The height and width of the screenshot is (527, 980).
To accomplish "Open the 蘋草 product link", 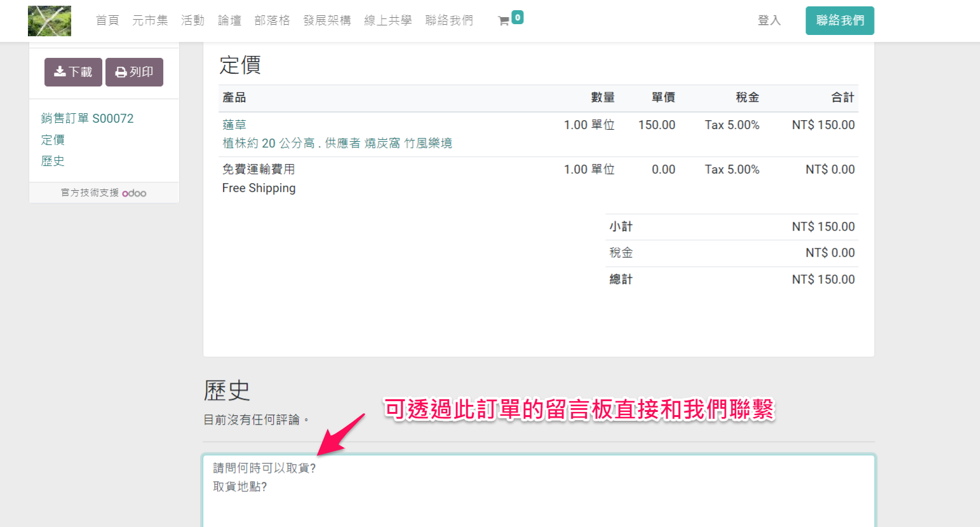I will click(234, 125).
